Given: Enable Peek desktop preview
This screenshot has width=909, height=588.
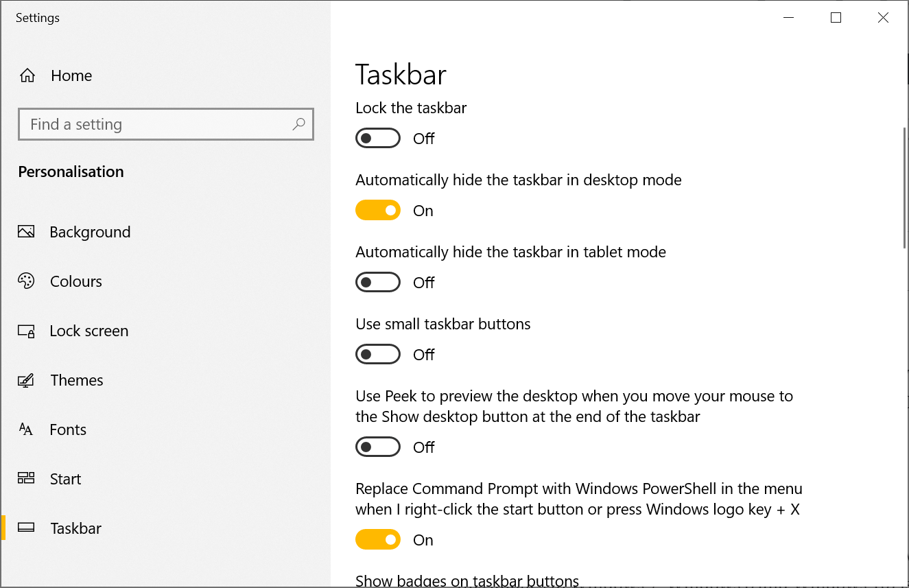Looking at the screenshot, I should 377,447.
